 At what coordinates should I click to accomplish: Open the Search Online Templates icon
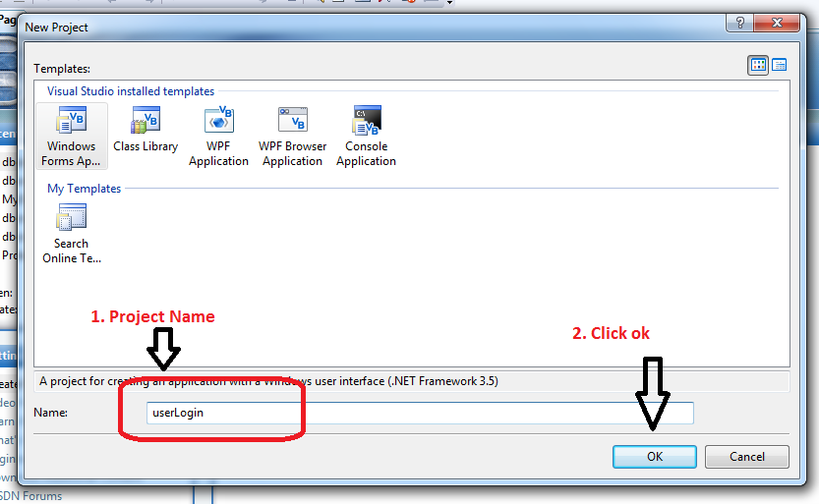click(x=71, y=217)
